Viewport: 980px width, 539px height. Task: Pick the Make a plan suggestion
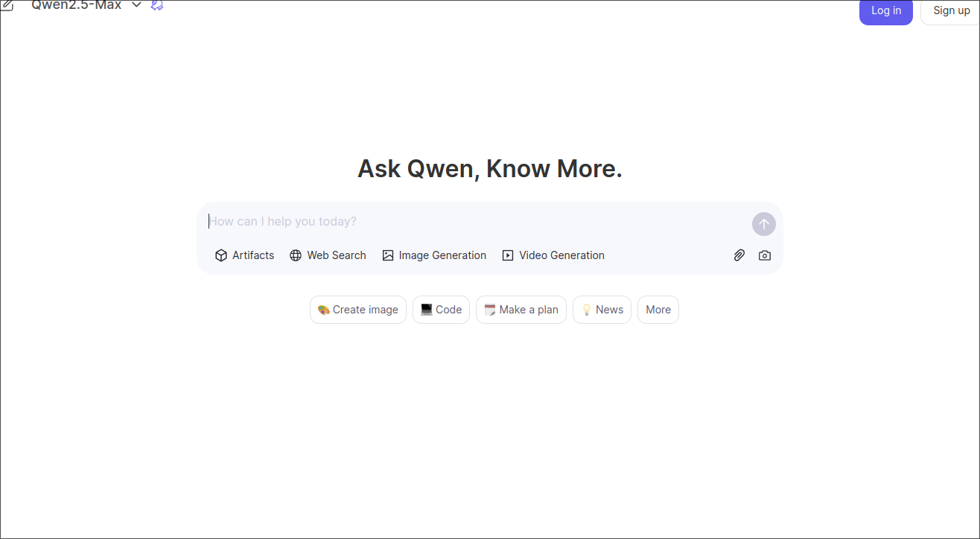521,310
